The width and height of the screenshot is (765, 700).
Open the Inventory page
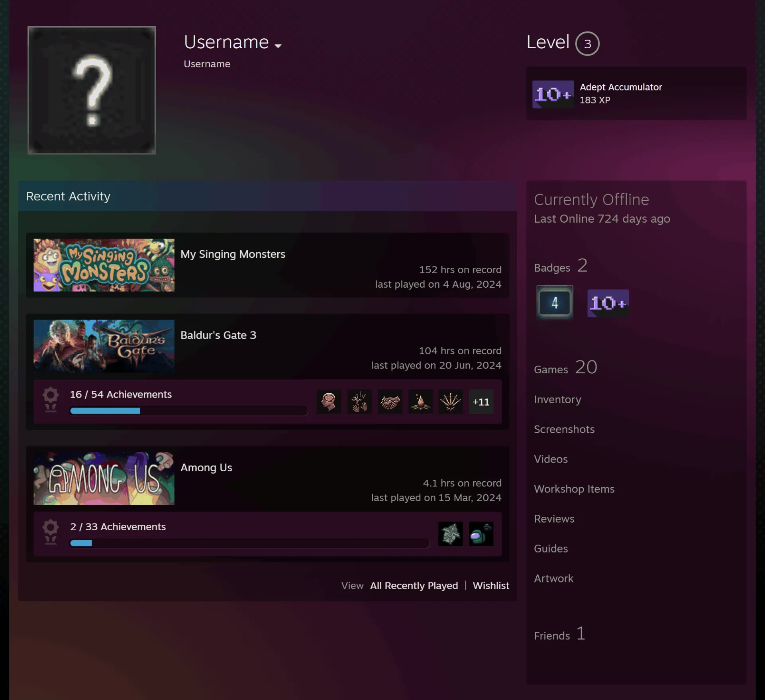pyautogui.click(x=557, y=399)
